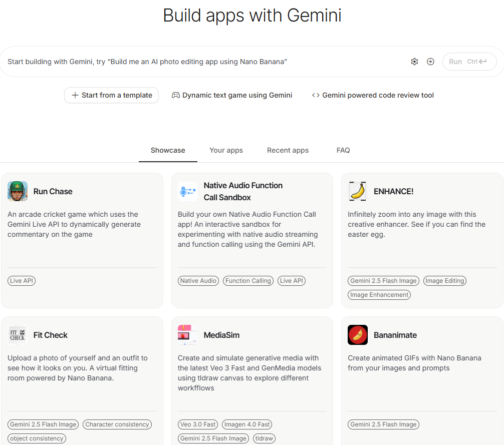Click the ENHANCE! banana icon
This screenshot has width=504, height=445.
(357, 191)
